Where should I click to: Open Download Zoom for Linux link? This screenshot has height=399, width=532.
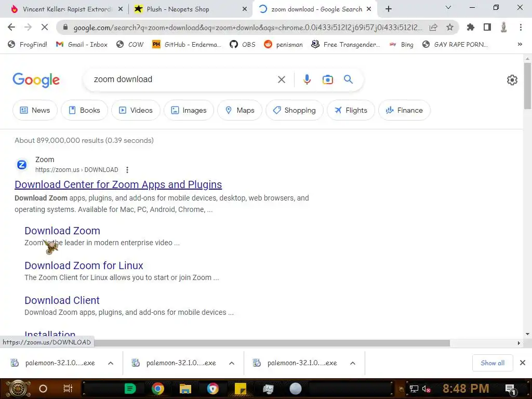(84, 265)
